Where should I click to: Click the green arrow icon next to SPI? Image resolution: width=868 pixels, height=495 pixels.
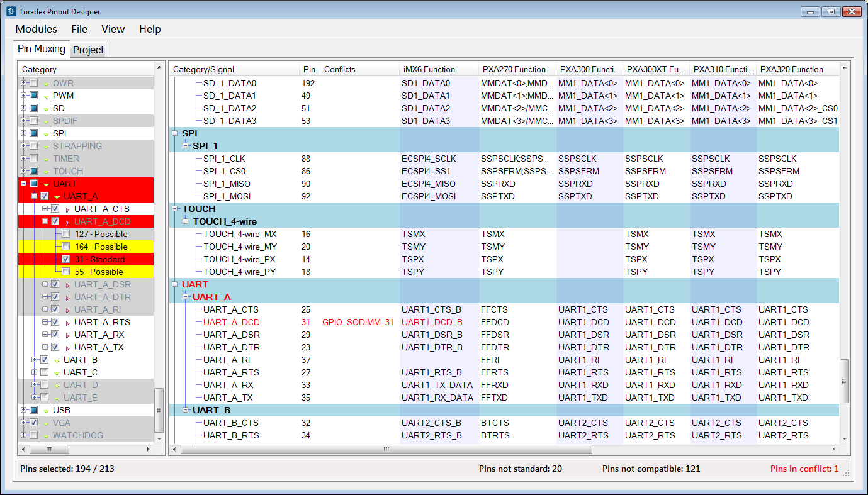(x=46, y=134)
